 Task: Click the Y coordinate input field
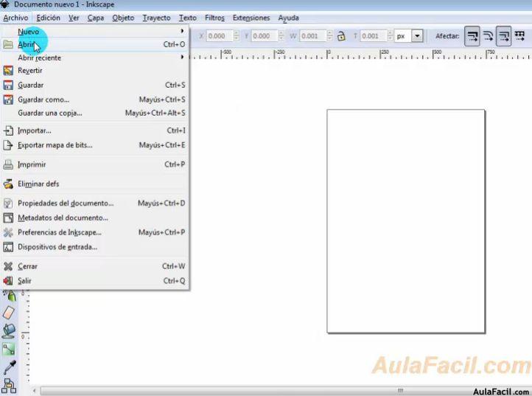(x=265, y=35)
